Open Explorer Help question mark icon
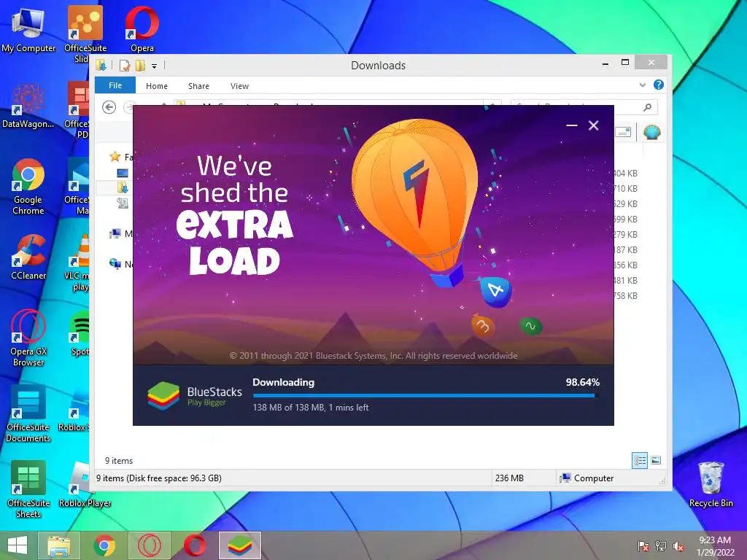747x560 pixels. (x=659, y=85)
